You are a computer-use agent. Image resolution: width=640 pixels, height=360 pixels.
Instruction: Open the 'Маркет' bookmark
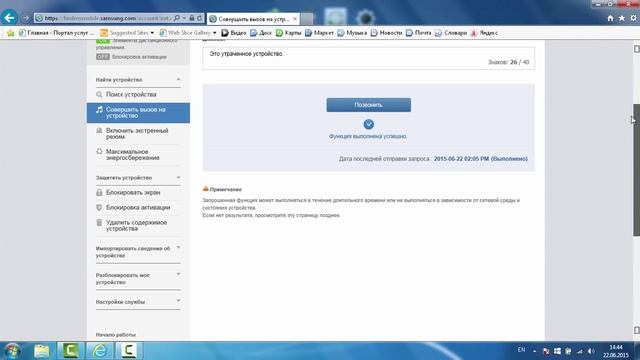[319, 33]
